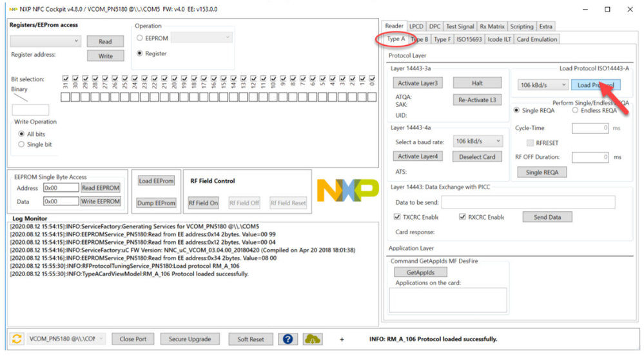Focus the EEPROM Data input field

61,201
